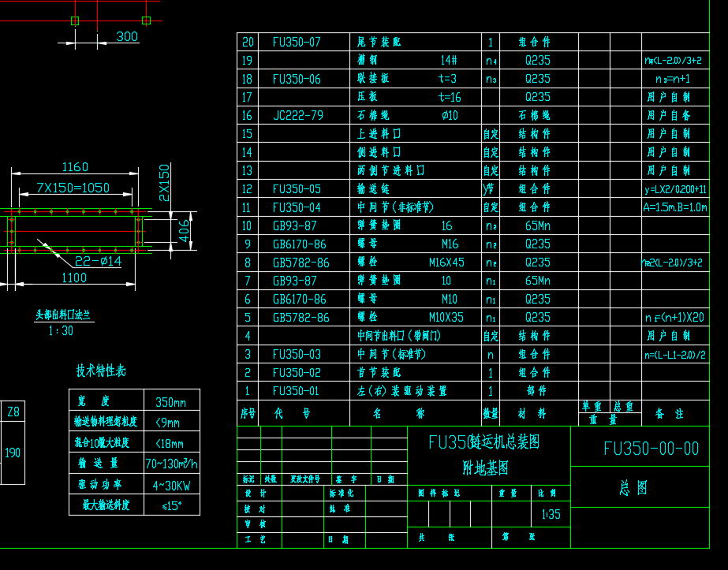Screen dimensions: 728x570
Task: Click the 7X150=1050 dimension label
Action: (73, 187)
